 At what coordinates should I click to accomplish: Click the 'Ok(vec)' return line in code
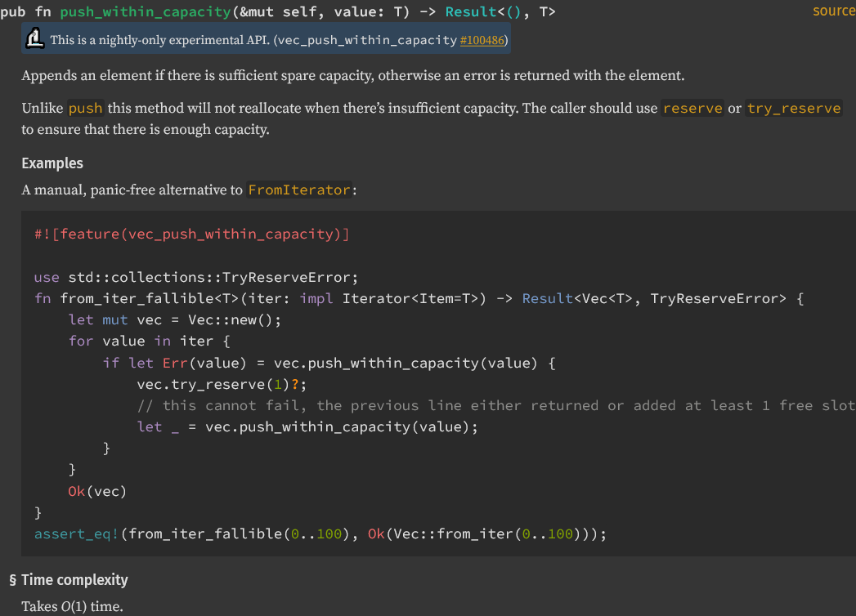coord(97,492)
